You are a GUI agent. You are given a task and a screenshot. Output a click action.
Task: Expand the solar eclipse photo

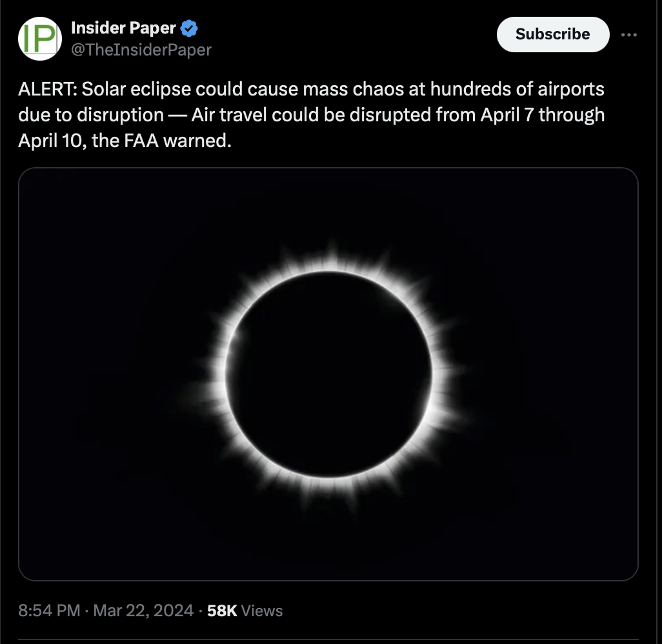(328, 374)
